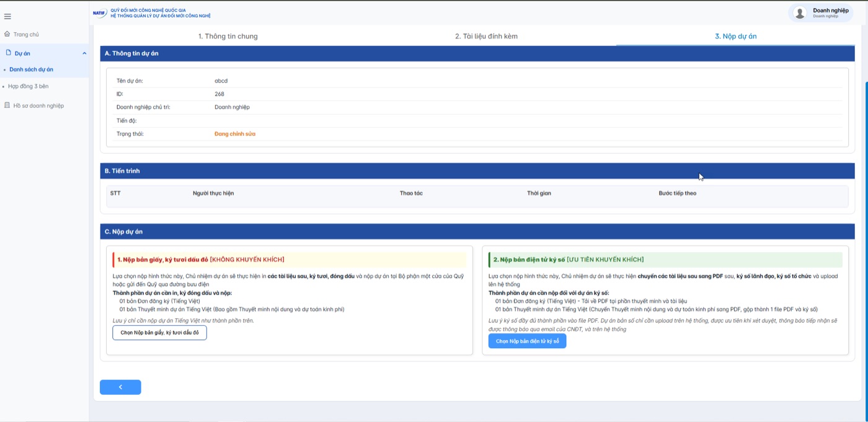Click the project ID value 268
This screenshot has width=868, height=422.
[219, 94]
